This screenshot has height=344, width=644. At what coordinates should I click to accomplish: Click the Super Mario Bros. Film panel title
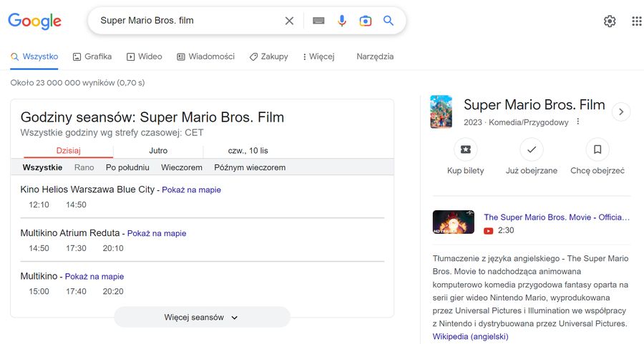tap(535, 104)
